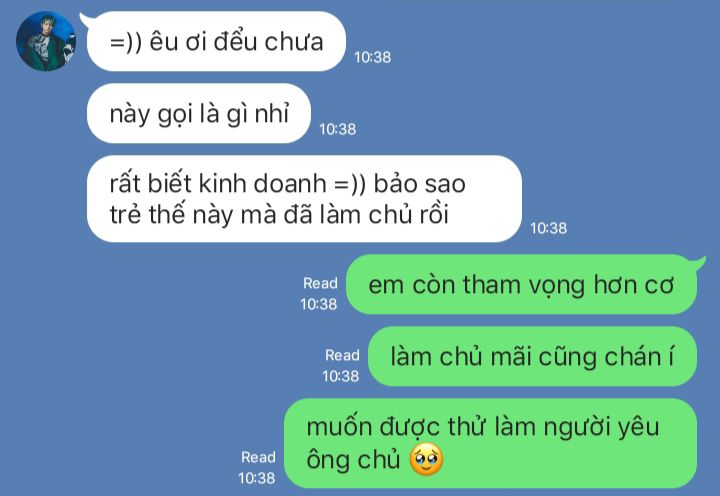Tap the 10:38 time under the last Read label
The width and height of the screenshot is (720, 496).
257,478
